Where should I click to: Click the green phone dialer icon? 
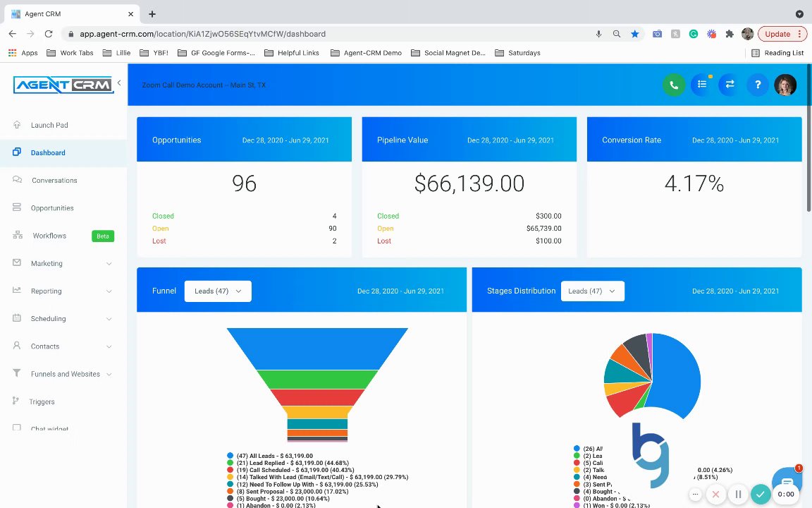pyautogui.click(x=674, y=85)
